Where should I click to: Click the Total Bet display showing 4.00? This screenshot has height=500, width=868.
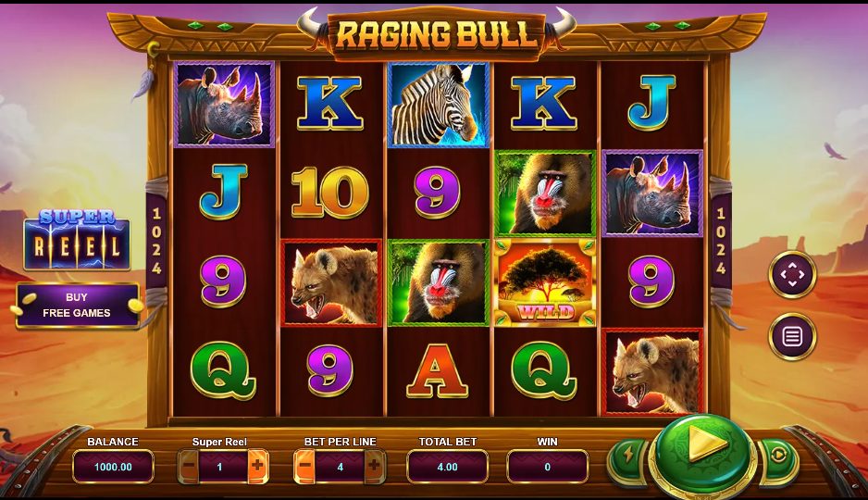pos(447,467)
